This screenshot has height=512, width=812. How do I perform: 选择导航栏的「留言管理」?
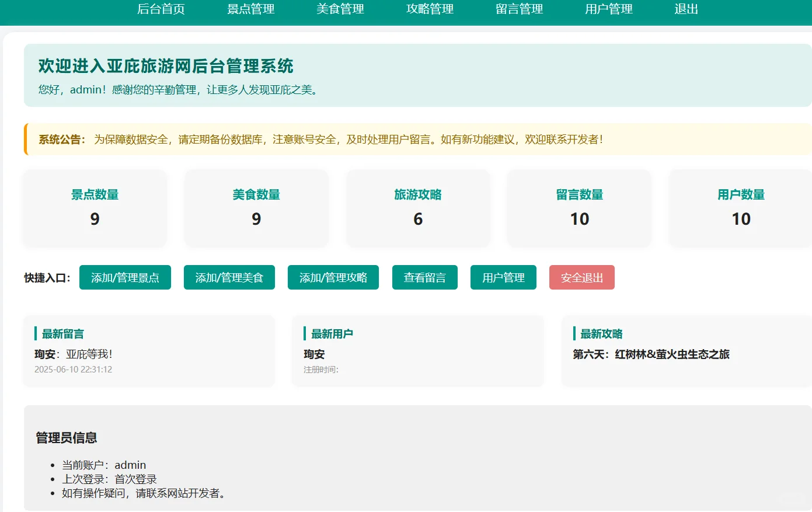pyautogui.click(x=519, y=9)
